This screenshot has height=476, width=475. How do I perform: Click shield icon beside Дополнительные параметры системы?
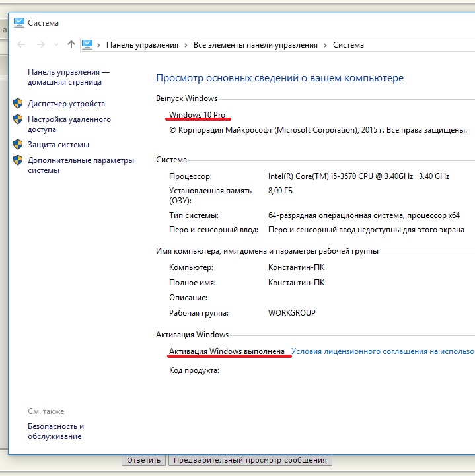pyautogui.click(x=18, y=160)
